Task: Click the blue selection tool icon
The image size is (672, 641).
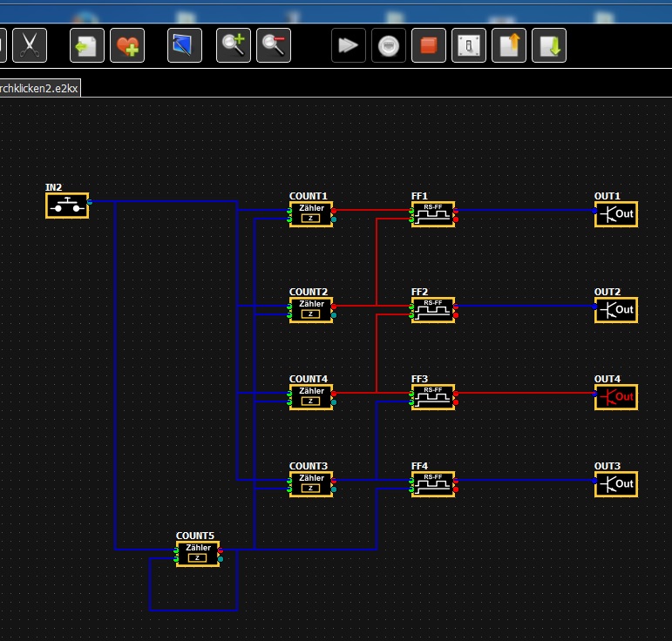Action: [x=185, y=45]
